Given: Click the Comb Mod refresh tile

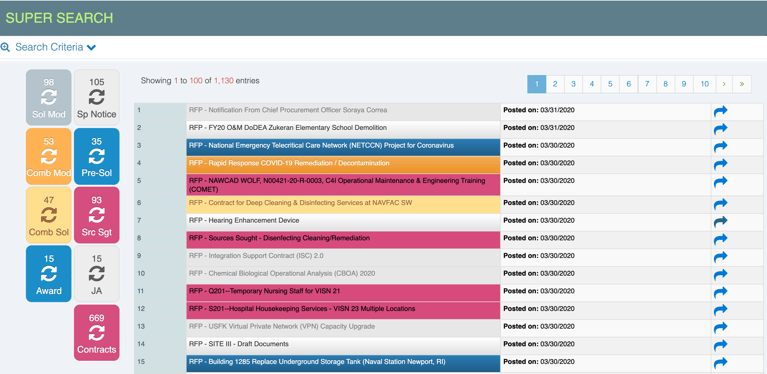Looking at the screenshot, I should click(x=48, y=156).
